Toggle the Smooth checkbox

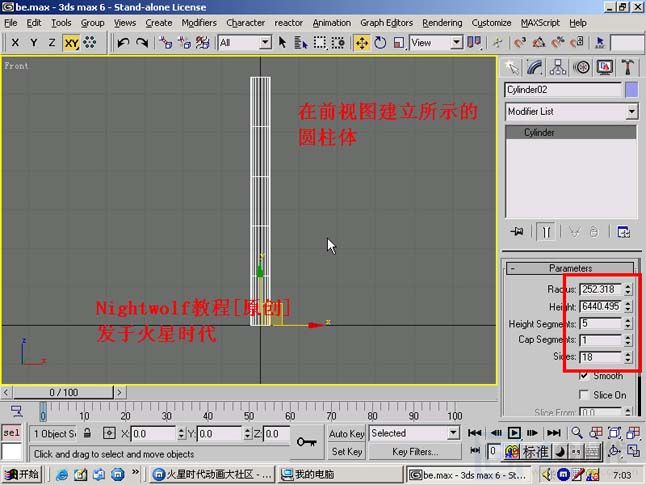click(583, 375)
